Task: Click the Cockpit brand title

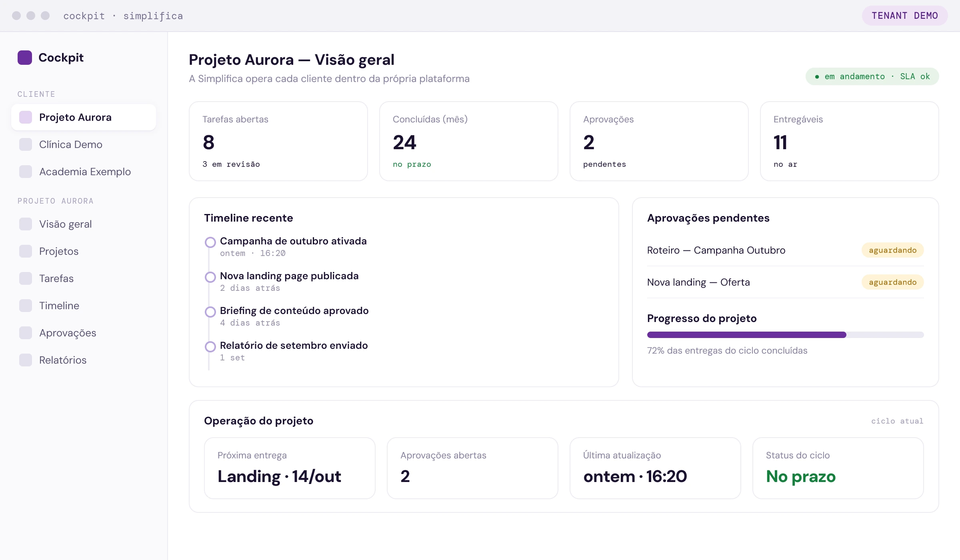Action: [x=61, y=58]
